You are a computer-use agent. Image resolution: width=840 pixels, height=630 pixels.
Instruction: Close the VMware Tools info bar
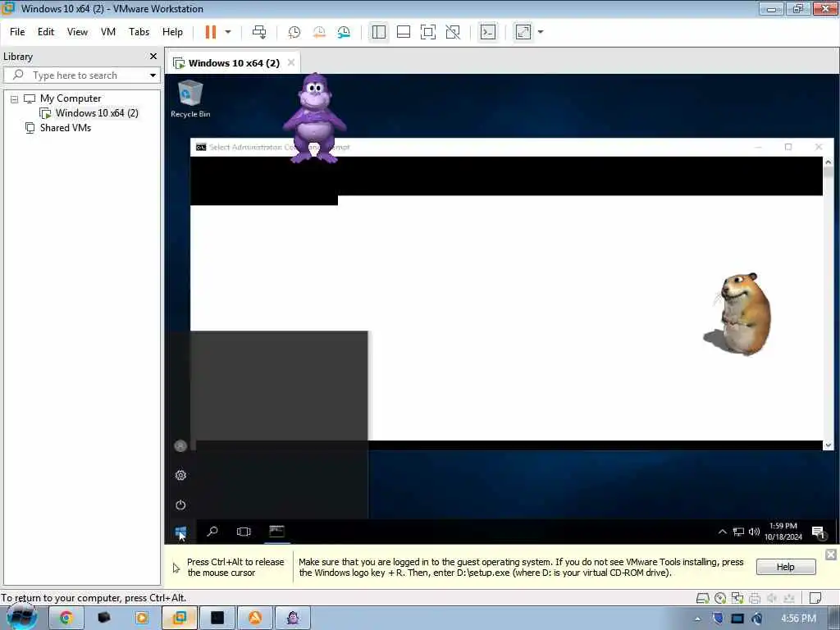pos(830,555)
